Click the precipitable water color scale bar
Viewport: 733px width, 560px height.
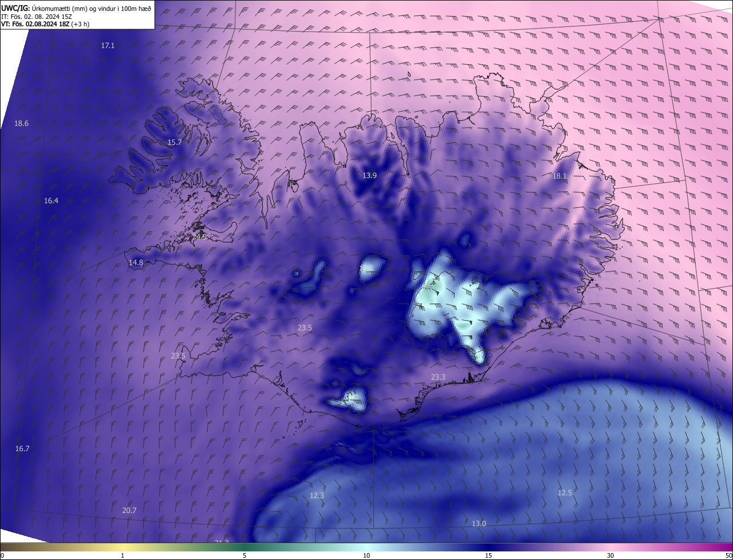366,547
